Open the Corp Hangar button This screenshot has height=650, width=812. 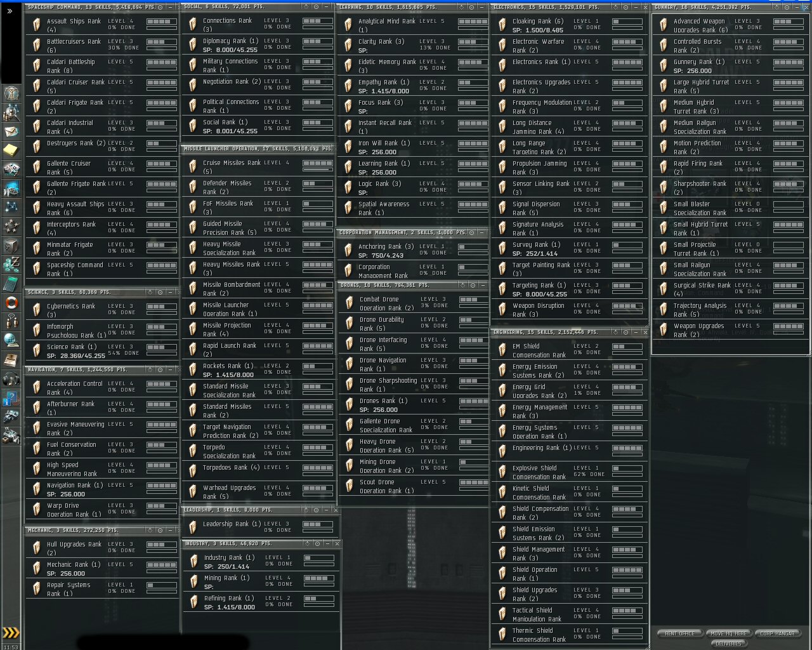778,633
